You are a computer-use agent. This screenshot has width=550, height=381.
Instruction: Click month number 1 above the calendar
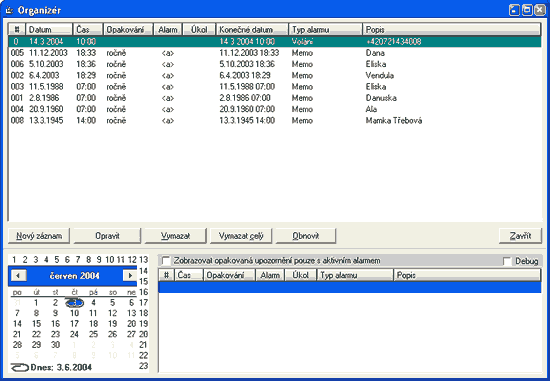[14, 260]
